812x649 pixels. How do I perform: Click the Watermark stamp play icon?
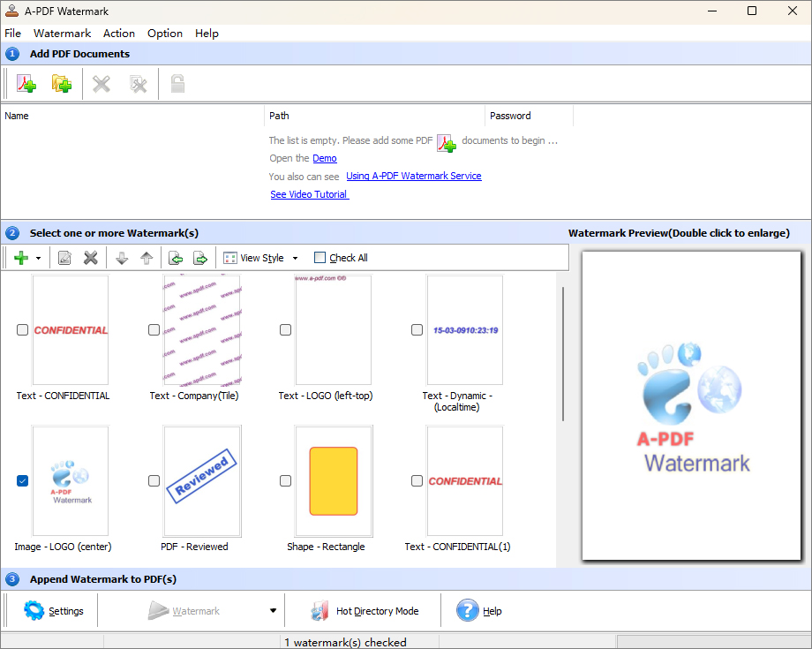(x=158, y=611)
